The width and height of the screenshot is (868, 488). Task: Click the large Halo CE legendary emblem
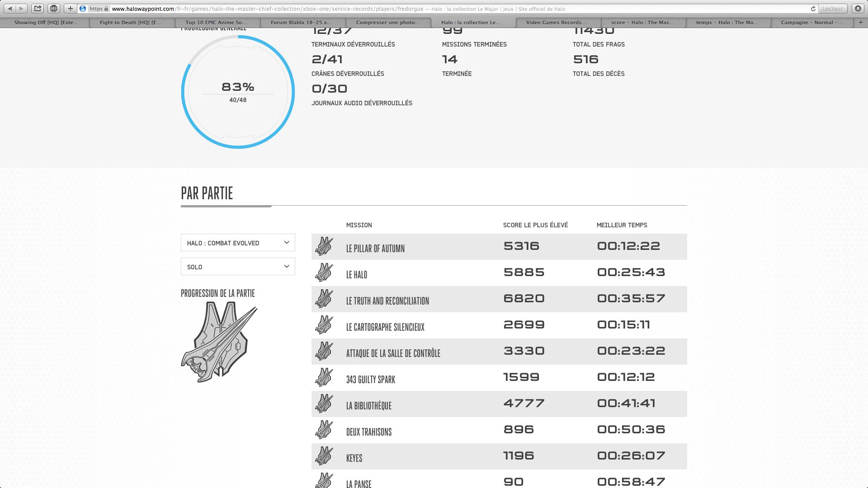pyautogui.click(x=219, y=342)
